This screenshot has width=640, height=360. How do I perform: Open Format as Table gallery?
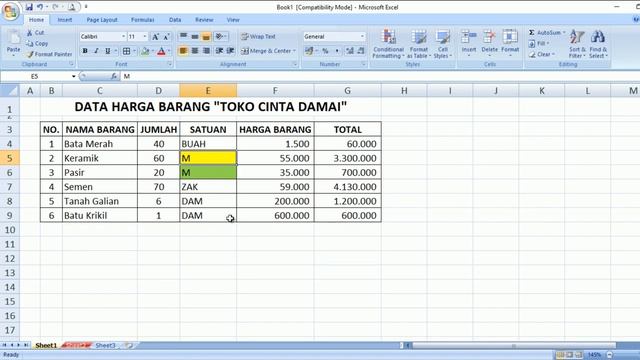pyautogui.click(x=418, y=44)
